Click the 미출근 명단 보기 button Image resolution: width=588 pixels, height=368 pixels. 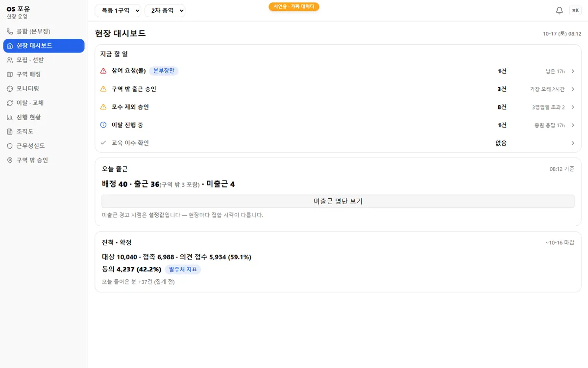[338, 201]
